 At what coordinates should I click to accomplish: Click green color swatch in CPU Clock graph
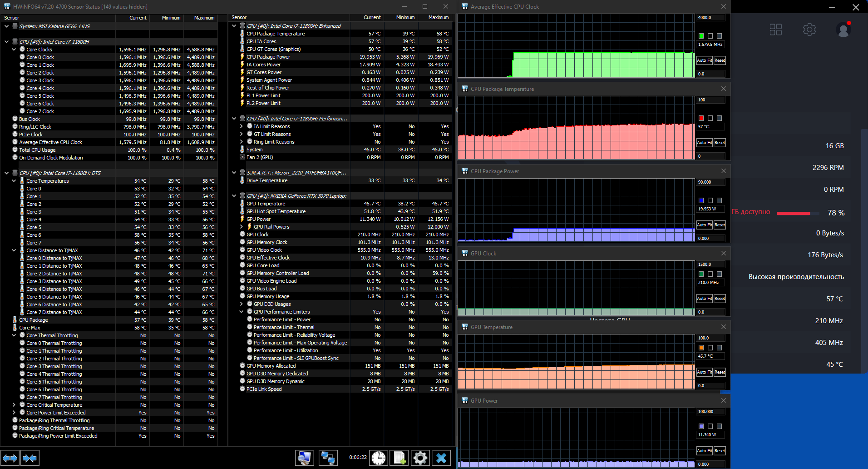point(701,36)
